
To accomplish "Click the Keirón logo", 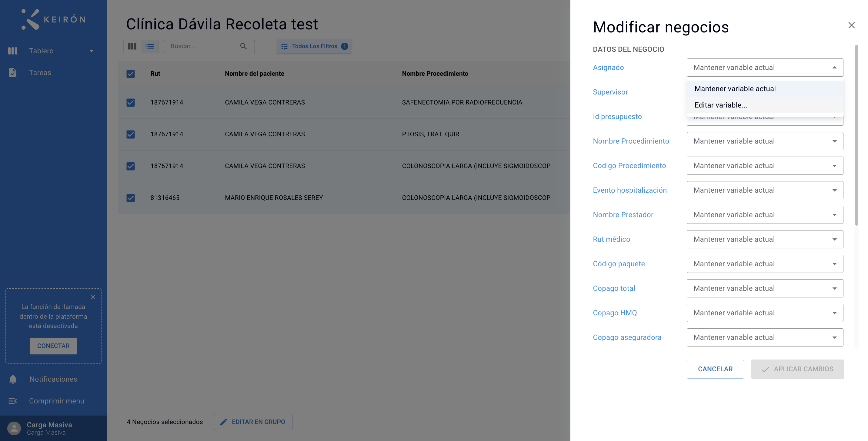I will [53, 19].
